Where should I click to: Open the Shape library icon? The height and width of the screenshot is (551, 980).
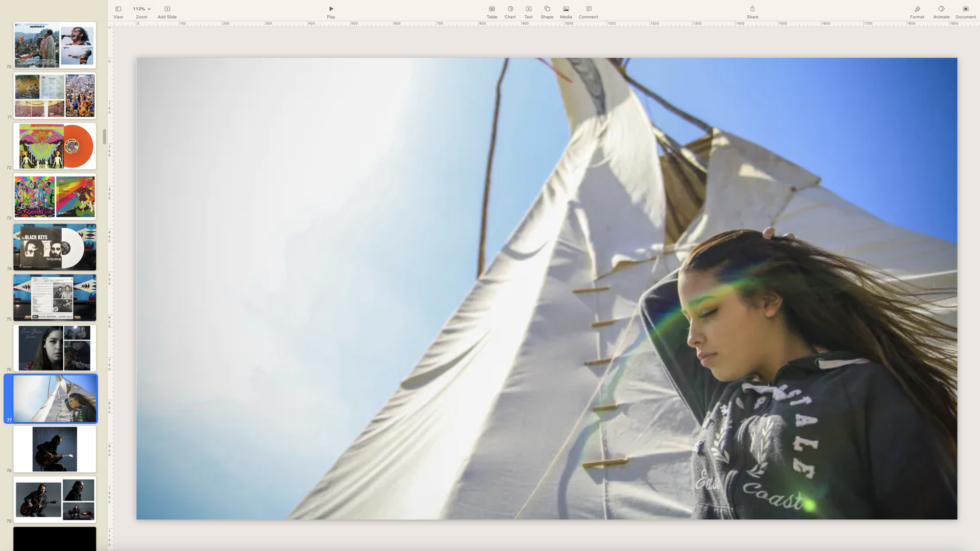pyautogui.click(x=547, y=9)
